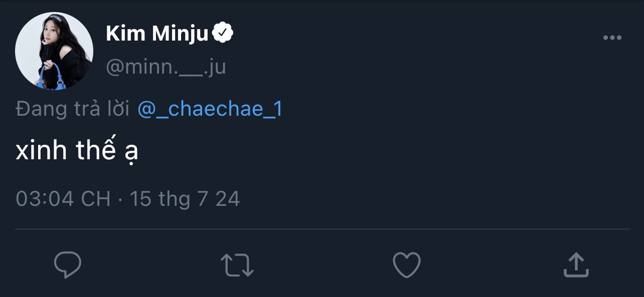The height and width of the screenshot is (297, 644).
Task: Click the divider line above the action icons
Action: click(x=322, y=229)
